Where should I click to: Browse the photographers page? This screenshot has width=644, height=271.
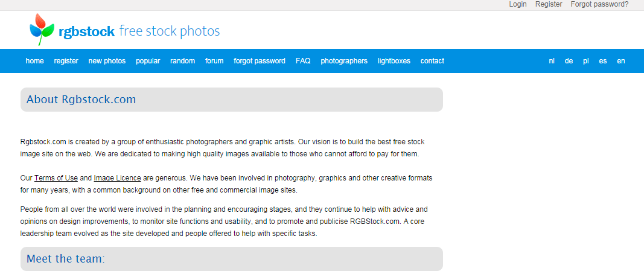click(x=344, y=61)
